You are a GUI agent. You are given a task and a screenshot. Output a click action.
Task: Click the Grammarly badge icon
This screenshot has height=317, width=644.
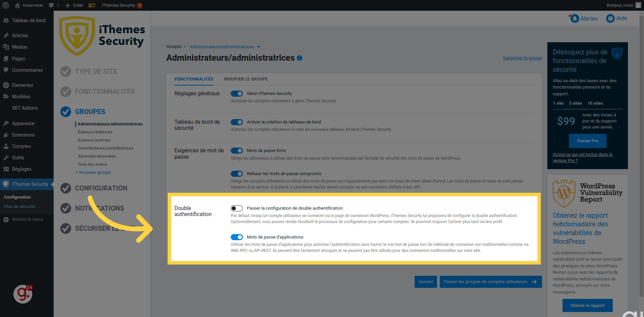(23, 294)
